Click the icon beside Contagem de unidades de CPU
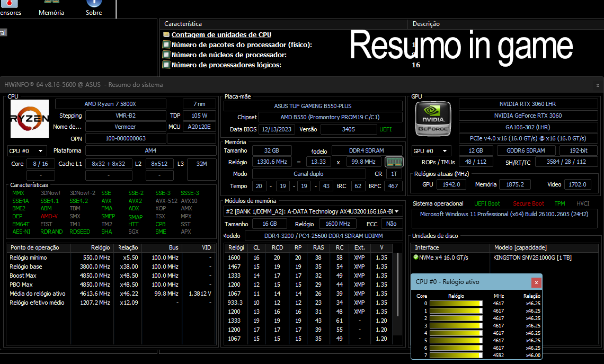 pos(166,34)
